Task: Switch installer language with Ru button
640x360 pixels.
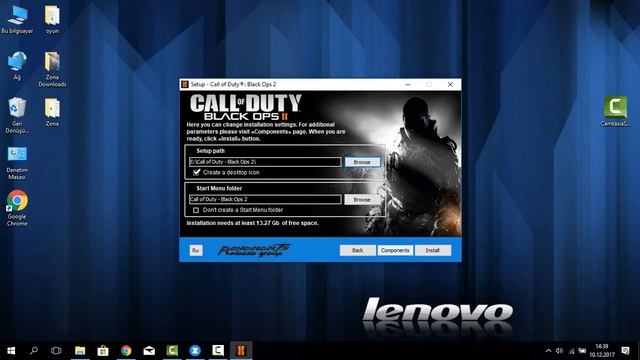Action: (x=196, y=250)
